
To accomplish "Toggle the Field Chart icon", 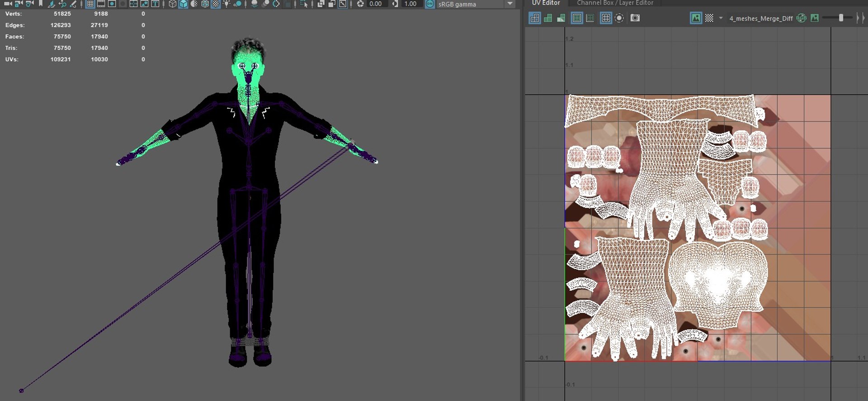I will click(x=123, y=4).
